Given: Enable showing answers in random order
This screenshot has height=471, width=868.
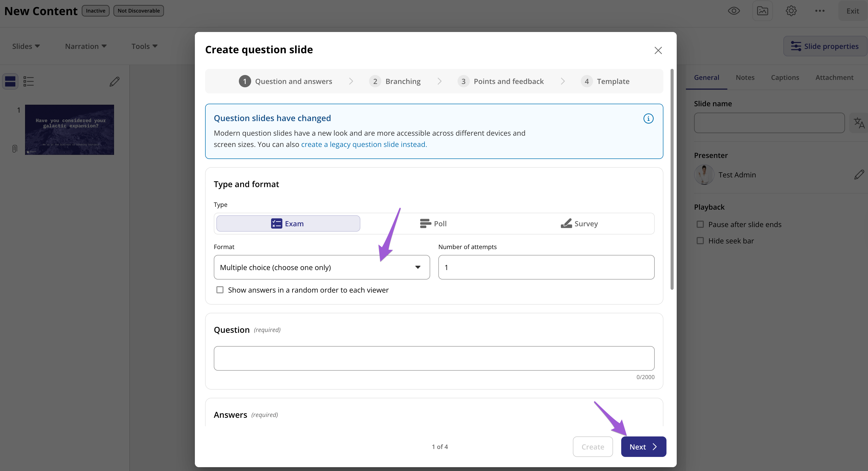Looking at the screenshot, I should point(220,290).
